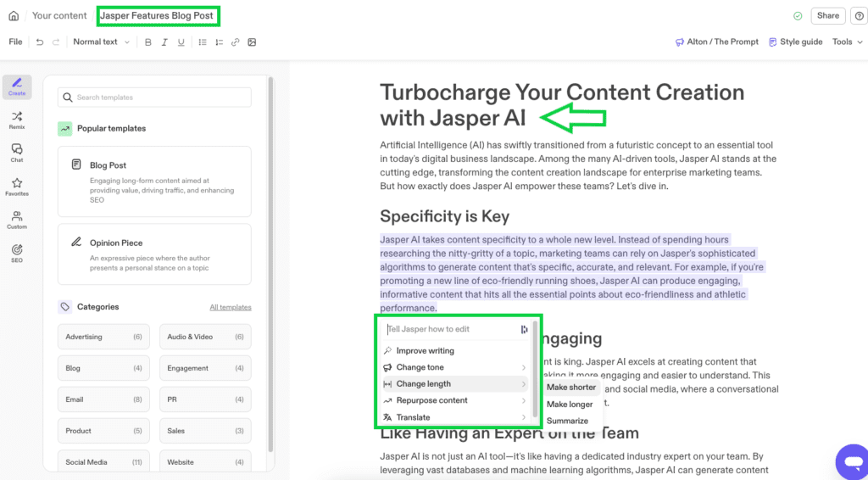Toggle underline formatting
Viewport: 868px width, 480px height.
tap(181, 42)
